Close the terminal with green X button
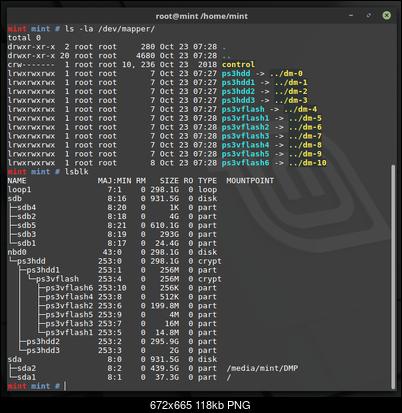The width and height of the screenshot is (402, 413). pyautogui.click(x=386, y=15)
